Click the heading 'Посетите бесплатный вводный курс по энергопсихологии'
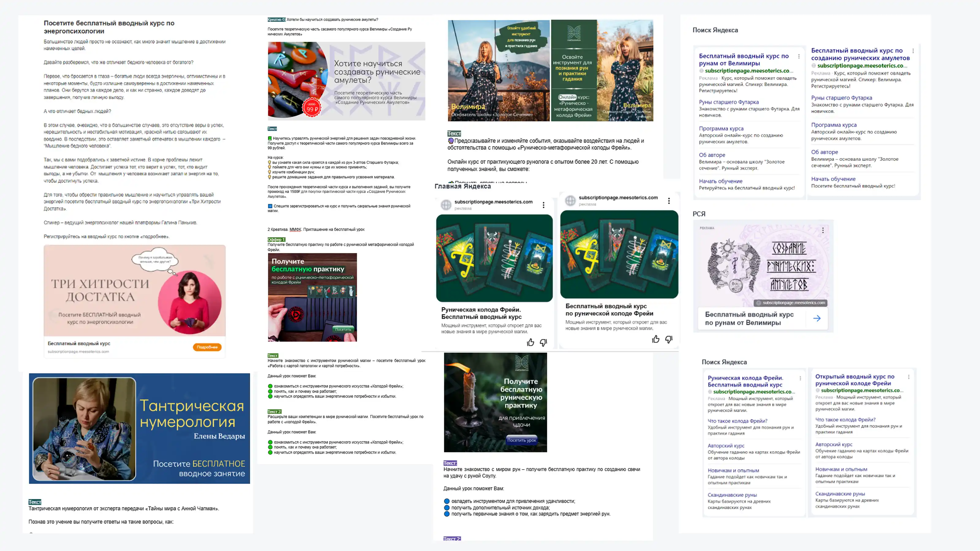980x551 pixels. tap(109, 27)
